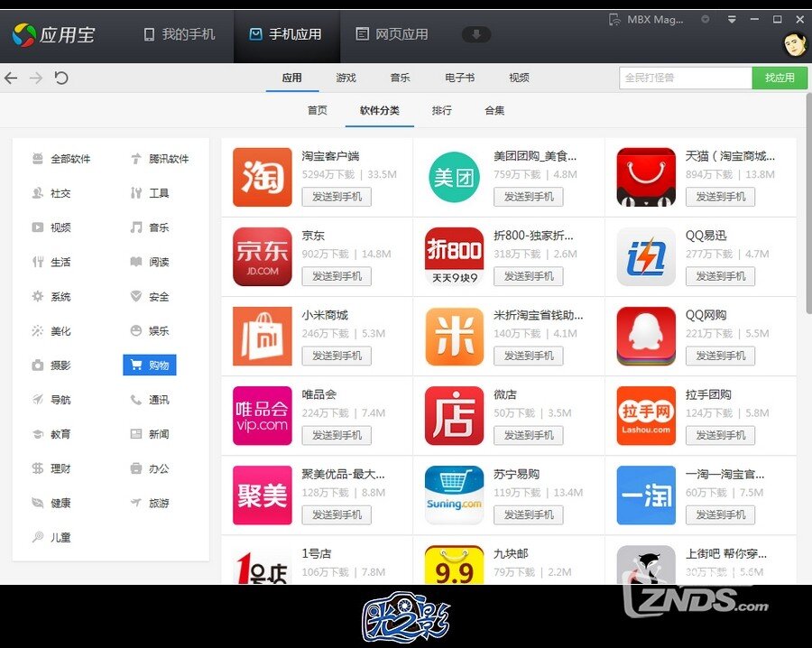Select 旅游 category in the sidebar

coord(150,503)
